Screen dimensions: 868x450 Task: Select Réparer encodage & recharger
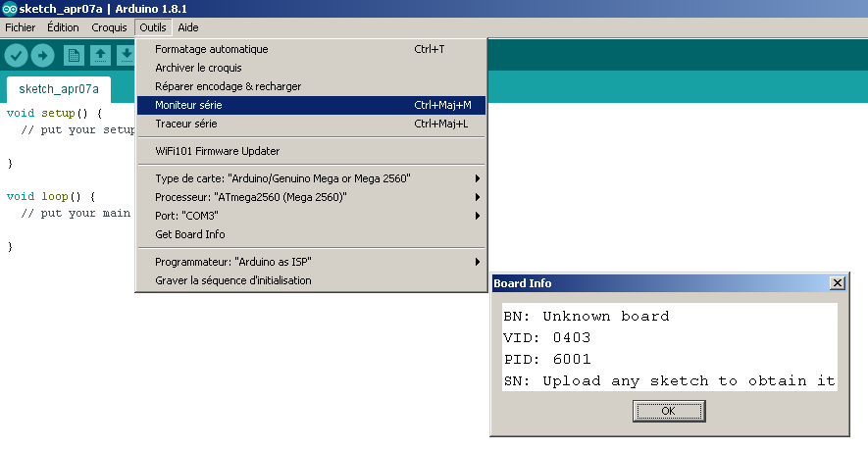311,86
